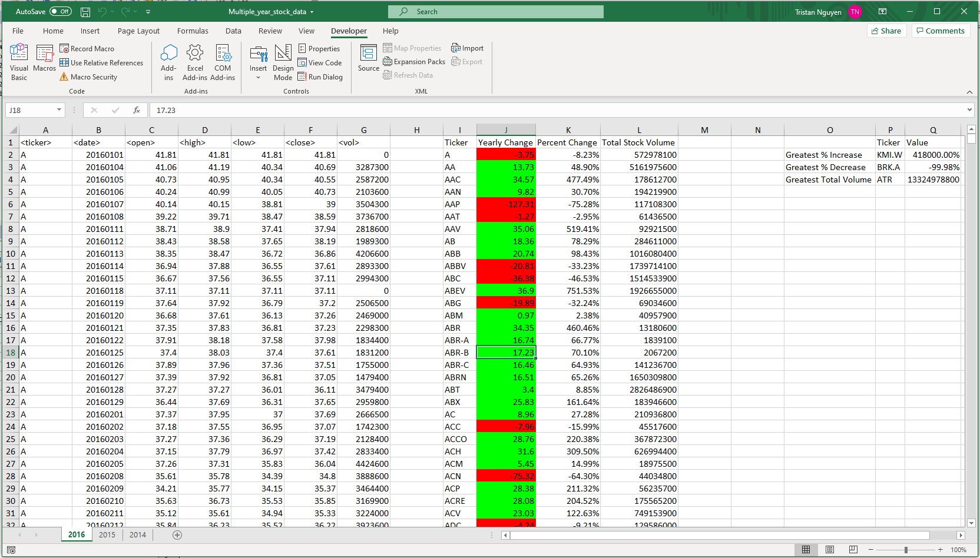Screen dimensions: 980x558
Task: Click the Search box
Action: [x=496, y=12]
